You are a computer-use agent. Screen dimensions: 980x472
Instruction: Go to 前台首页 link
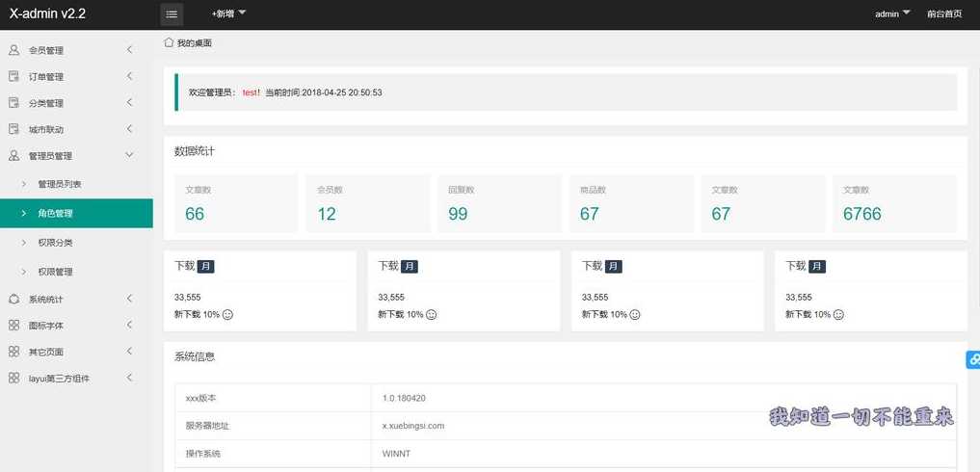tap(944, 13)
